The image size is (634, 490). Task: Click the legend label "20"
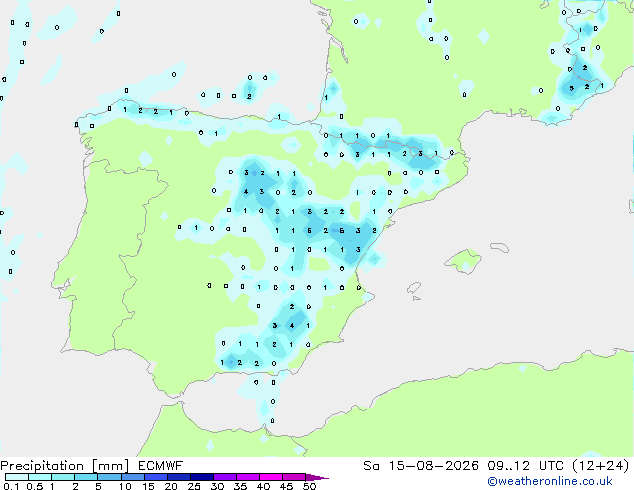[x=171, y=486]
